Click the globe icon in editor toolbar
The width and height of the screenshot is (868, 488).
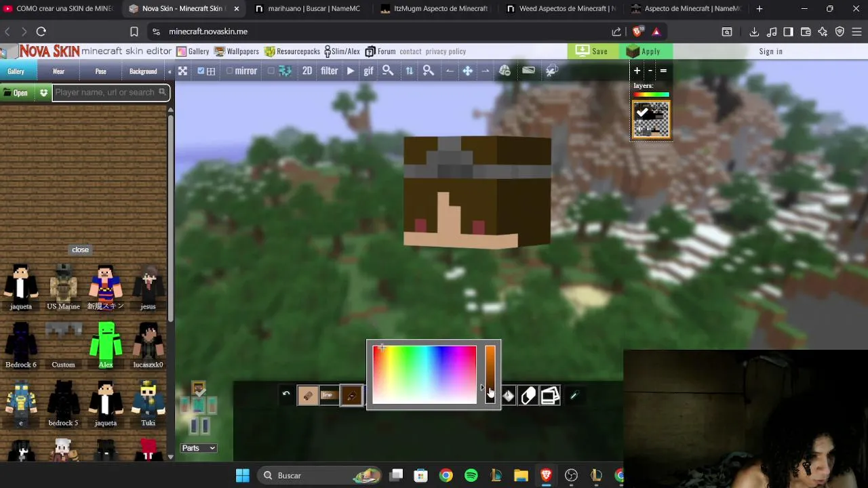[x=505, y=70]
